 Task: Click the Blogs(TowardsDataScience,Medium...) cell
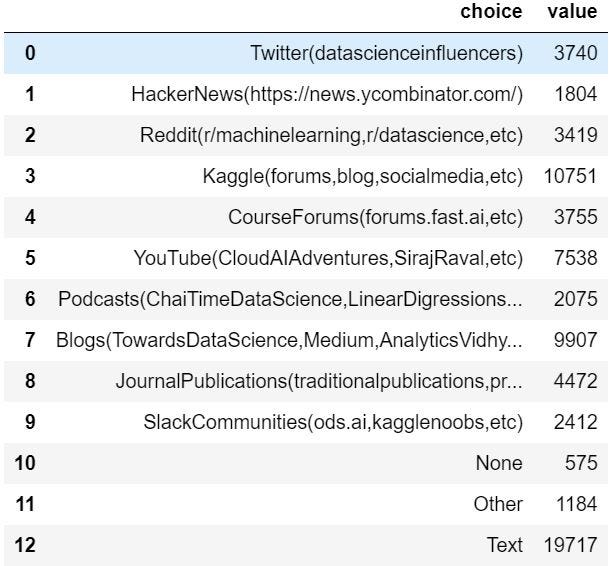[x=289, y=340]
